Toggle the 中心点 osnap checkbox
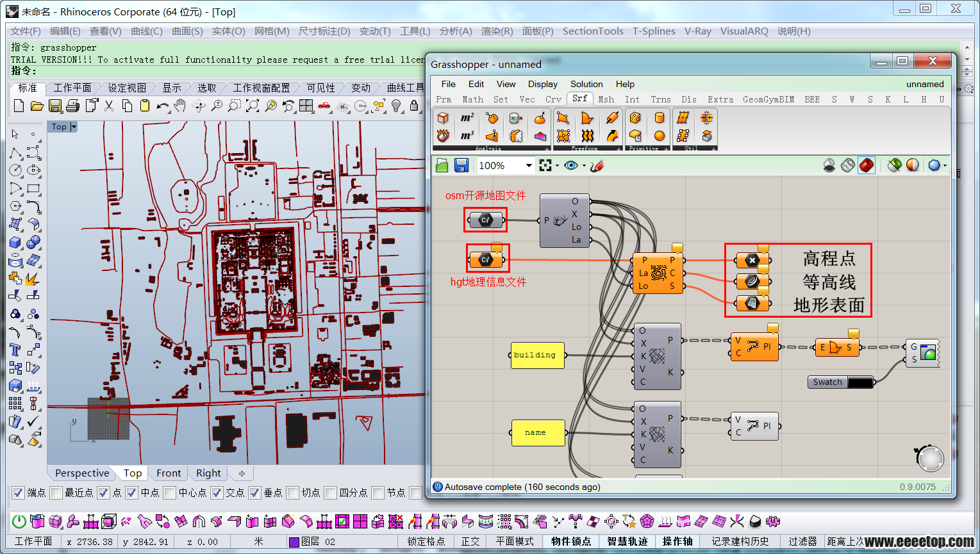 click(x=170, y=493)
